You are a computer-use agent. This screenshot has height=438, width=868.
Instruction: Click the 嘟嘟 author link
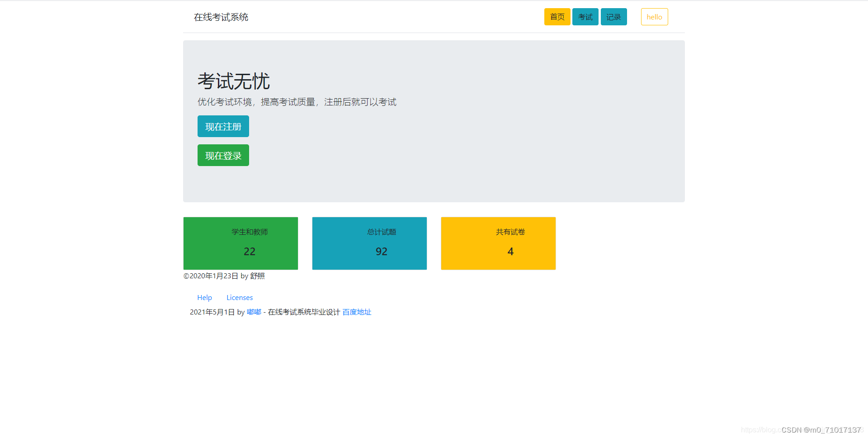[254, 312]
